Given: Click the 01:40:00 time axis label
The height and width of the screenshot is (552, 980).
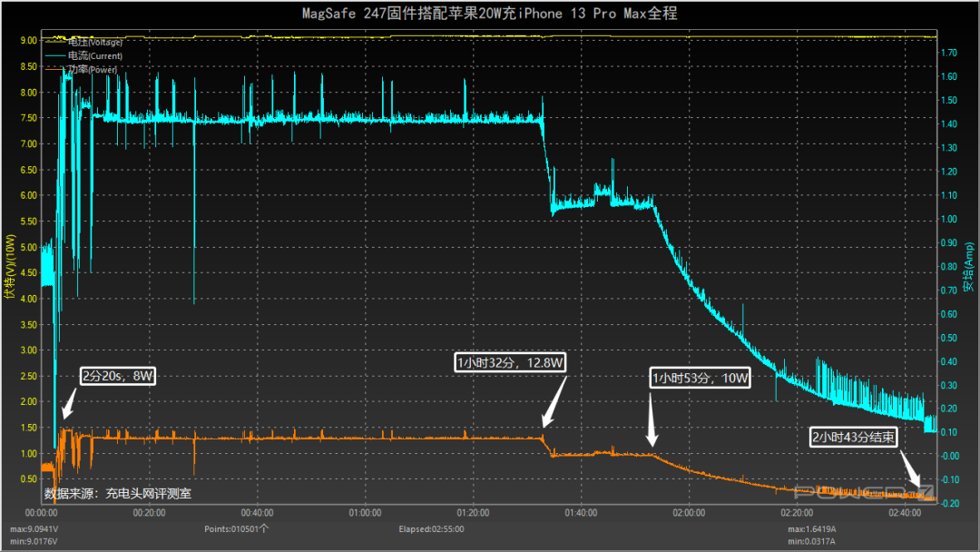Looking at the screenshot, I should [582, 513].
